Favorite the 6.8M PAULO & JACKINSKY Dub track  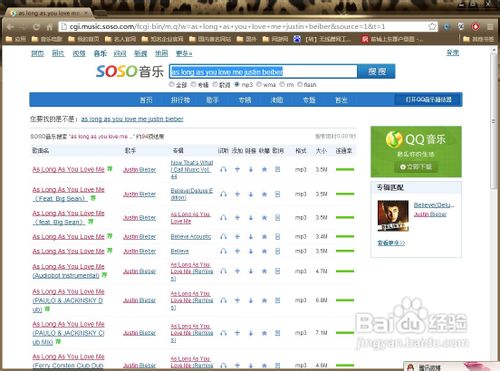[x=264, y=300]
